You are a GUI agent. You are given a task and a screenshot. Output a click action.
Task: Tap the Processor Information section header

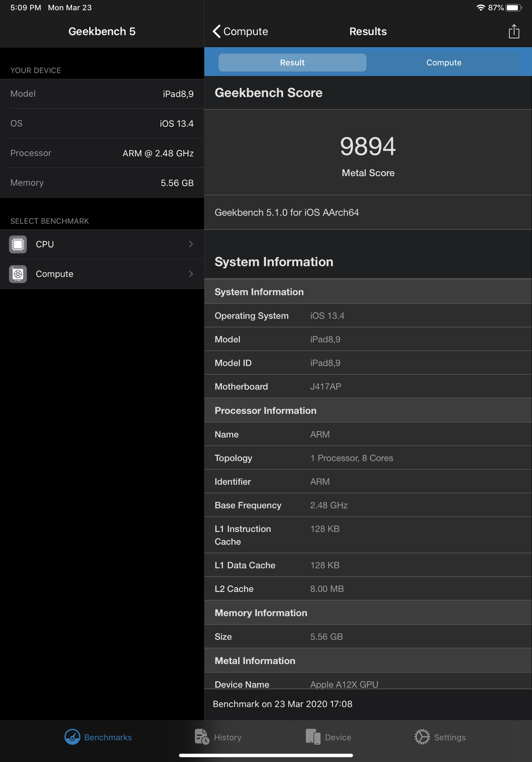(368, 410)
